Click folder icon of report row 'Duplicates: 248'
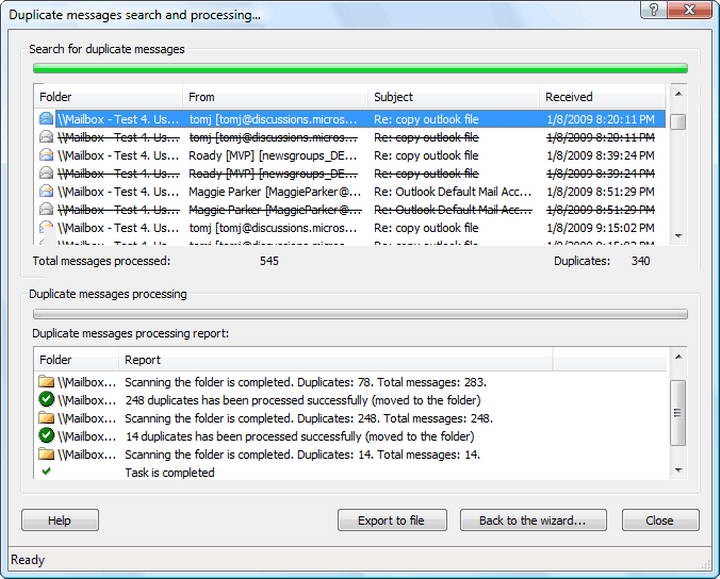720x579 pixels. (46, 418)
